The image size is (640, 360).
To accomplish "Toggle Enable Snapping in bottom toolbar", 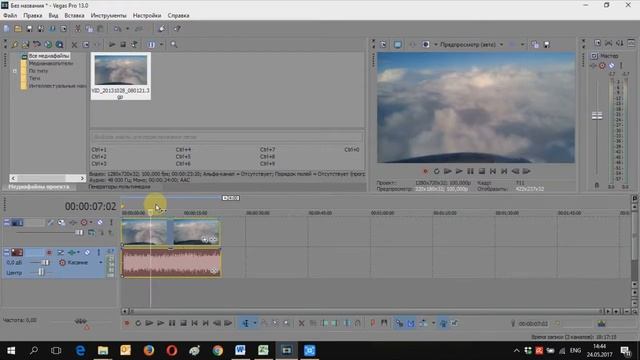I will 399,323.
